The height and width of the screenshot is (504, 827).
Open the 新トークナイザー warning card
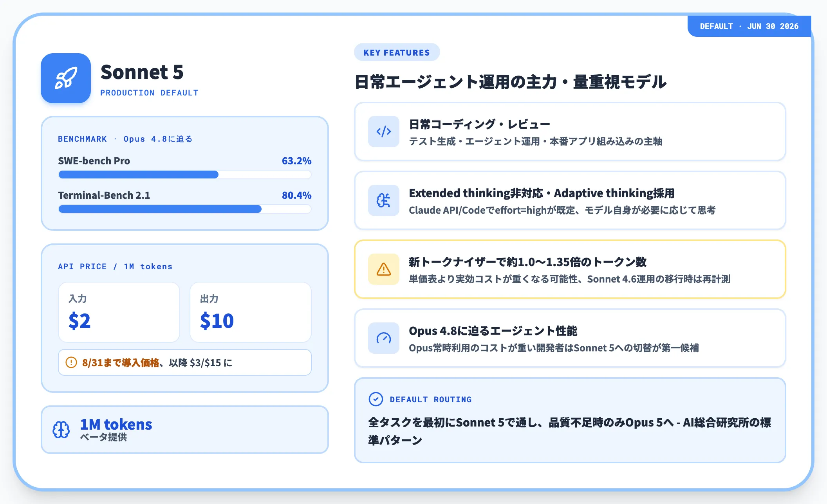click(x=570, y=269)
